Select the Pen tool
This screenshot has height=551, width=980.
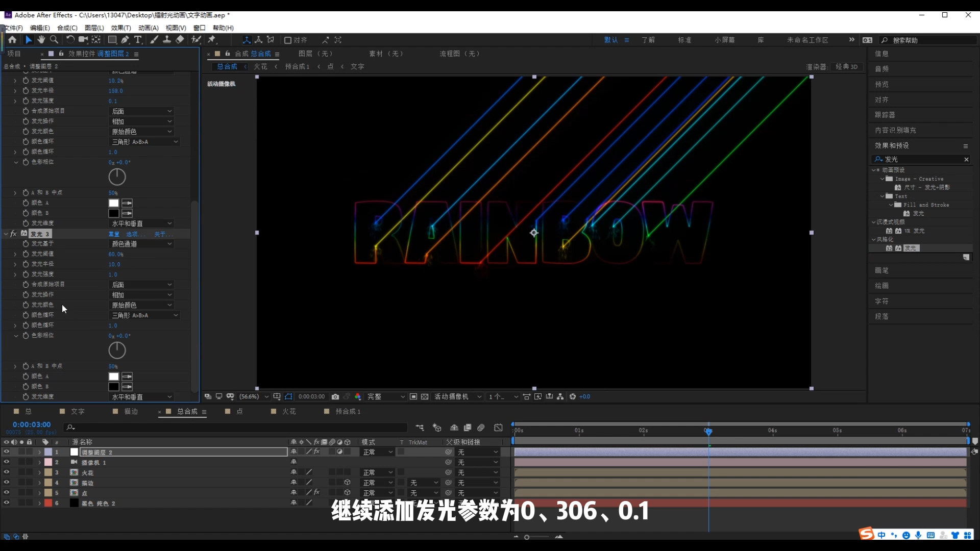[x=125, y=40]
